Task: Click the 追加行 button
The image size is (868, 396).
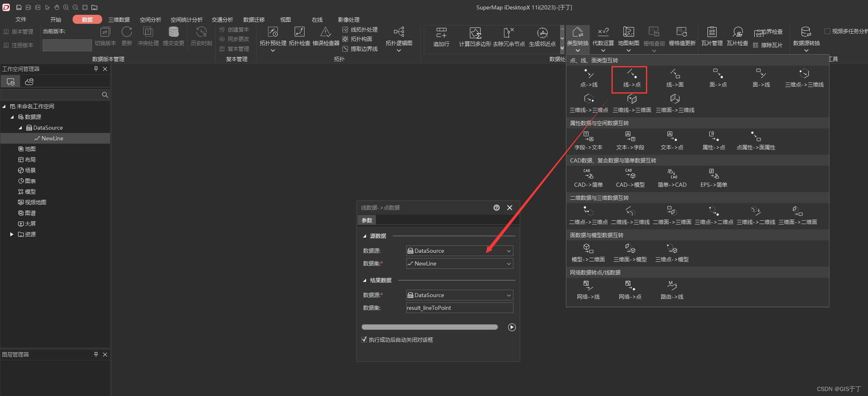Action: click(x=441, y=37)
